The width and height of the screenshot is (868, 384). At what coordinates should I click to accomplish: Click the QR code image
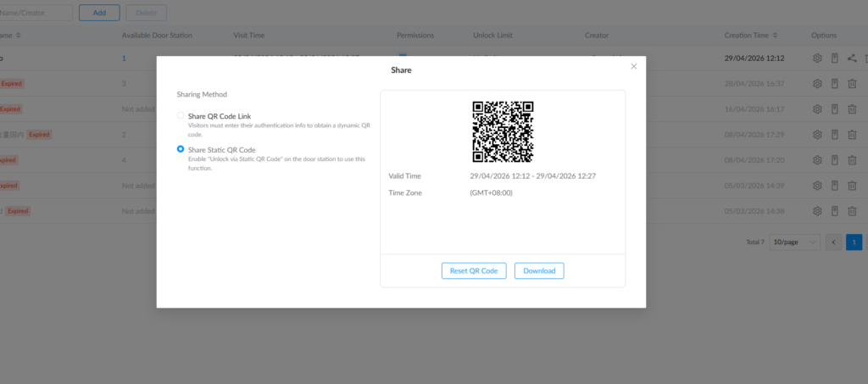pyautogui.click(x=503, y=131)
